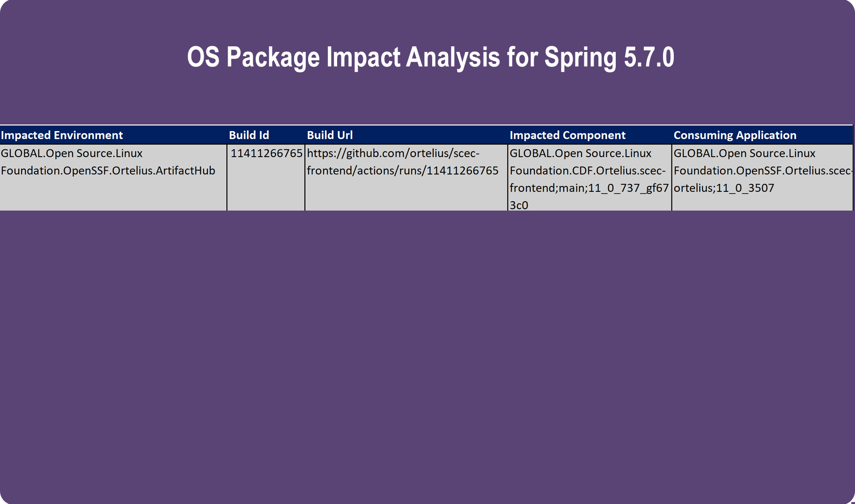Click 'frontend;main;11_0_737_gf67' component version text
Screen dimensions: 855x504
tap(589, 188)
